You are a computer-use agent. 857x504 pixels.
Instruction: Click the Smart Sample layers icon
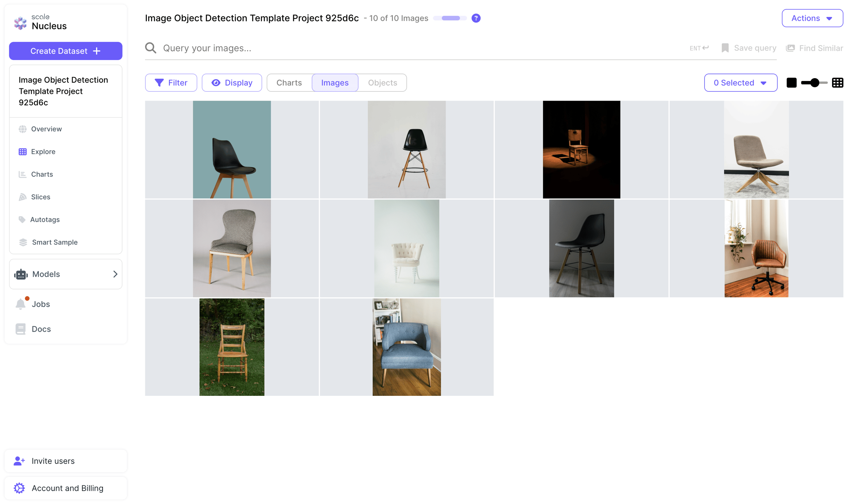23,242
